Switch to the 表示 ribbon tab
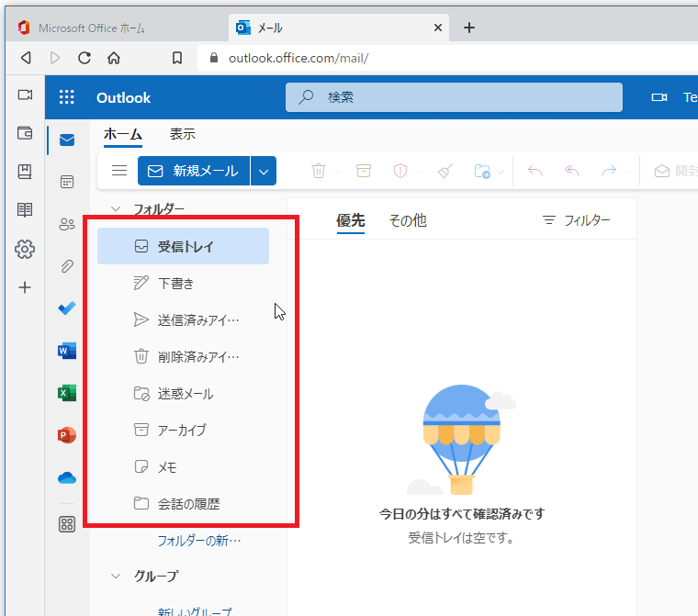698x616 pixels. [182, 134]
